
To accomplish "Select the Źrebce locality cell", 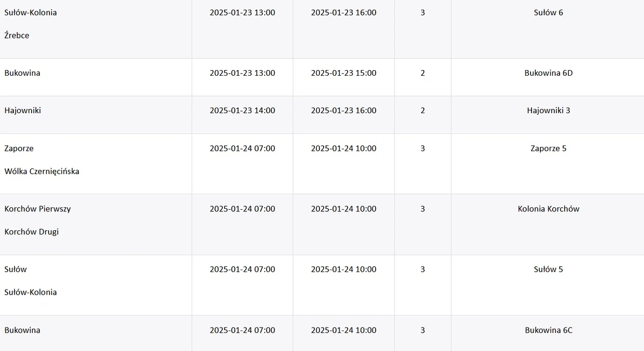I will click(x=17, y=35).
